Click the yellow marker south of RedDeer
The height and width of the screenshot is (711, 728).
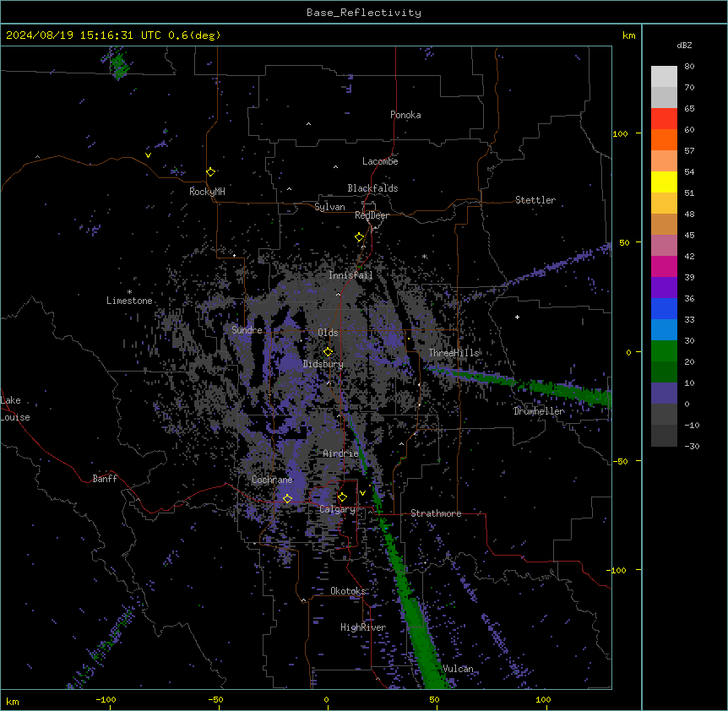tap(359, 237)
